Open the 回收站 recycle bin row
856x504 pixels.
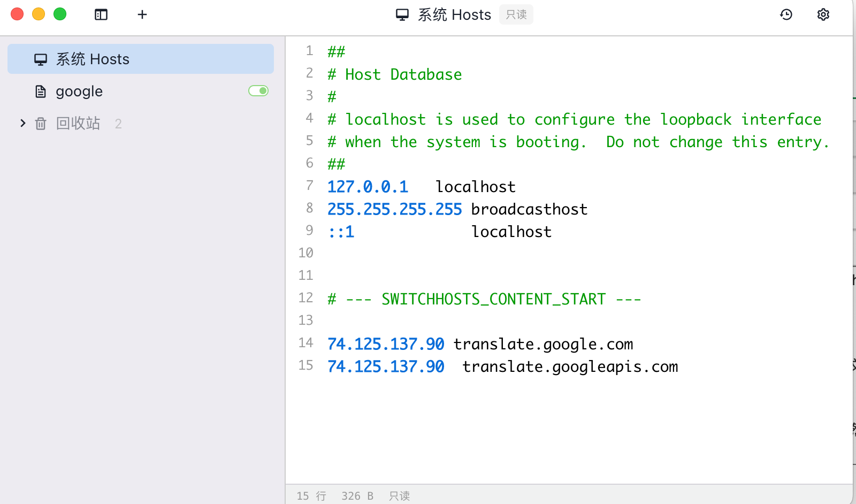pos(141,124)
